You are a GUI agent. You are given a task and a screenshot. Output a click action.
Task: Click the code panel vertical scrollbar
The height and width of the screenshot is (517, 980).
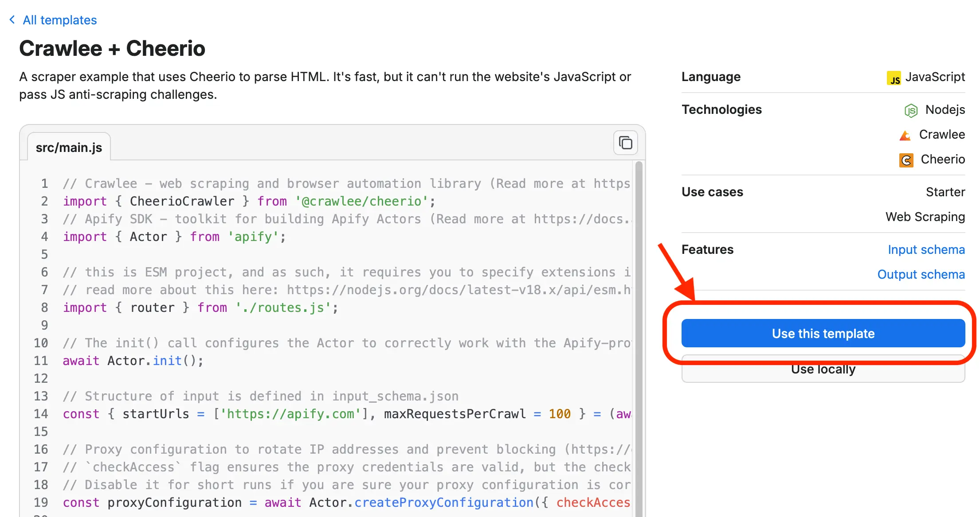[x=639, y=338]
